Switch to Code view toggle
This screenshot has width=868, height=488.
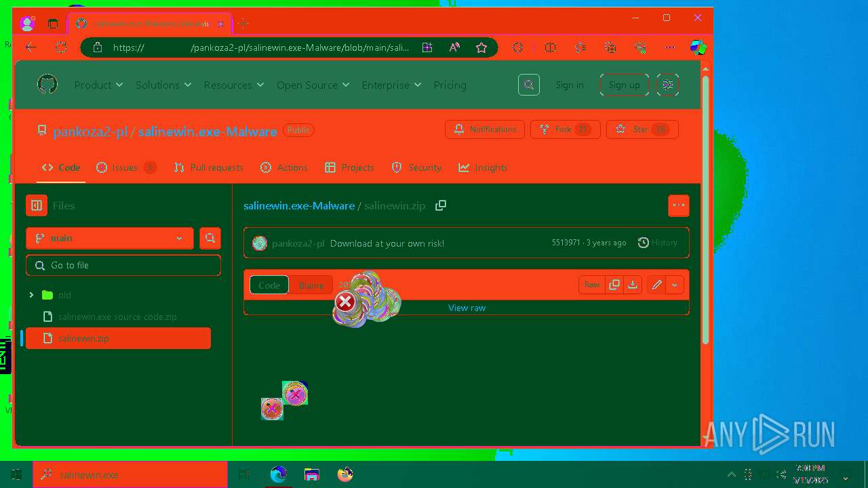point(269,285)
